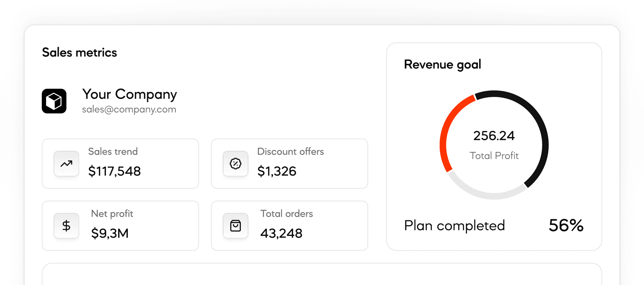Open the sales@company.com email link
The height and width of the screenshot is (285, 644).
129,110
